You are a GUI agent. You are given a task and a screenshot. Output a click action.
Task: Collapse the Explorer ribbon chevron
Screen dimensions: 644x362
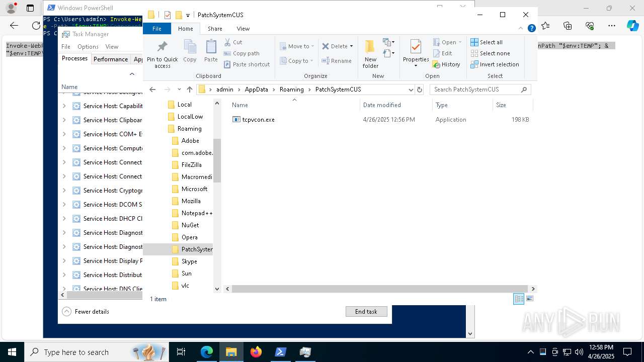[x=521, y=29]
